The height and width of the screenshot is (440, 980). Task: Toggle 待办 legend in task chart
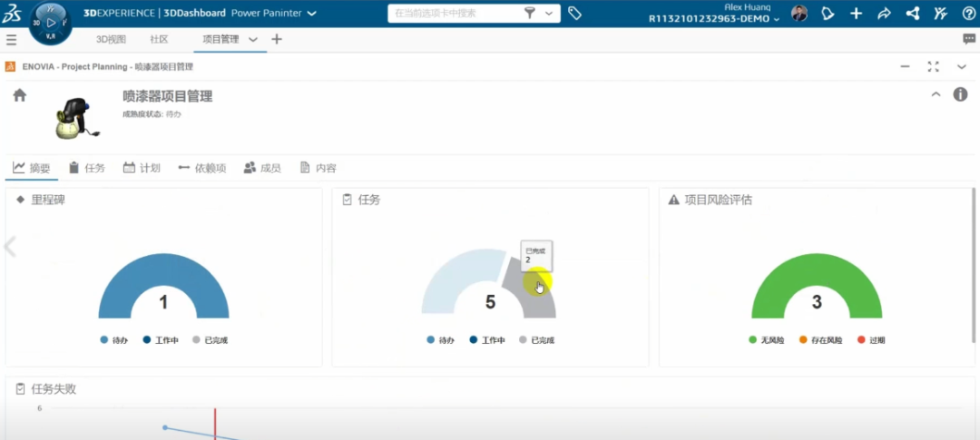point(441,340)
